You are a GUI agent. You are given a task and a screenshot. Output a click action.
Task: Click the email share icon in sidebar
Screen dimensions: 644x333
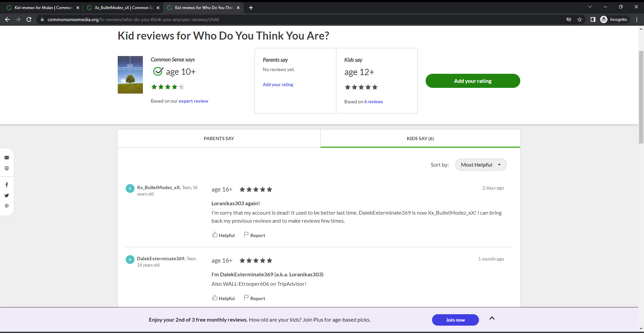7,158
